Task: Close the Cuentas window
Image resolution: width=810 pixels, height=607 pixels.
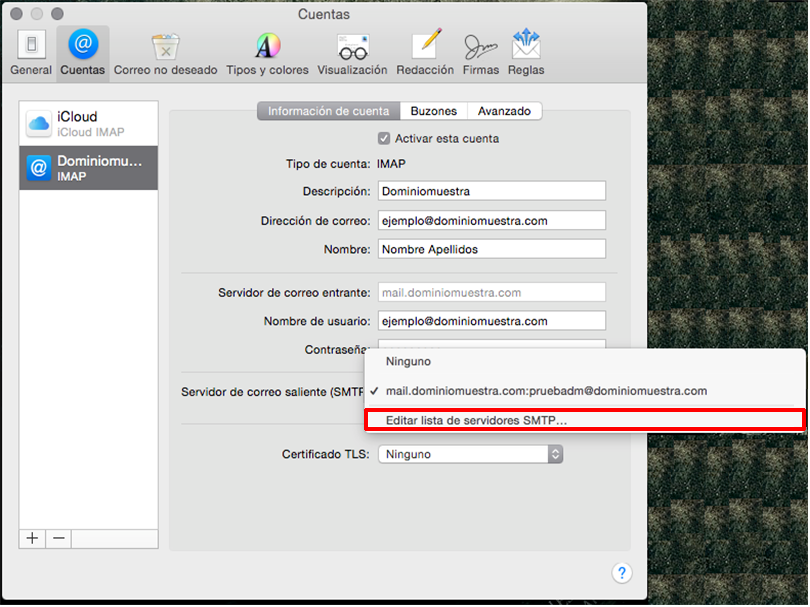Action: coord(17,13)
